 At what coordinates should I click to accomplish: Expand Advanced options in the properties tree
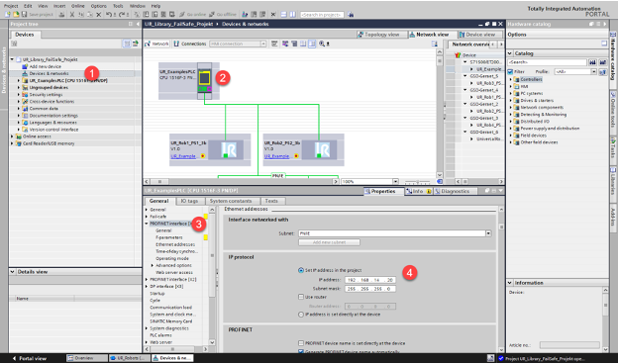(x=153, y=266)
